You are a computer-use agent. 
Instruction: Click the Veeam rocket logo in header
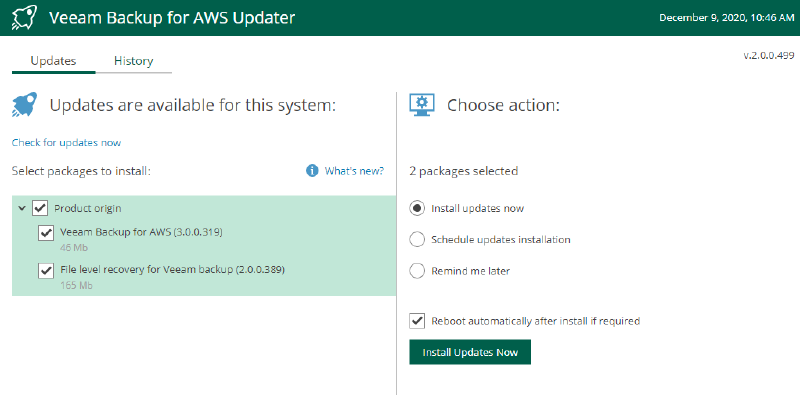(x=24, y=18)
